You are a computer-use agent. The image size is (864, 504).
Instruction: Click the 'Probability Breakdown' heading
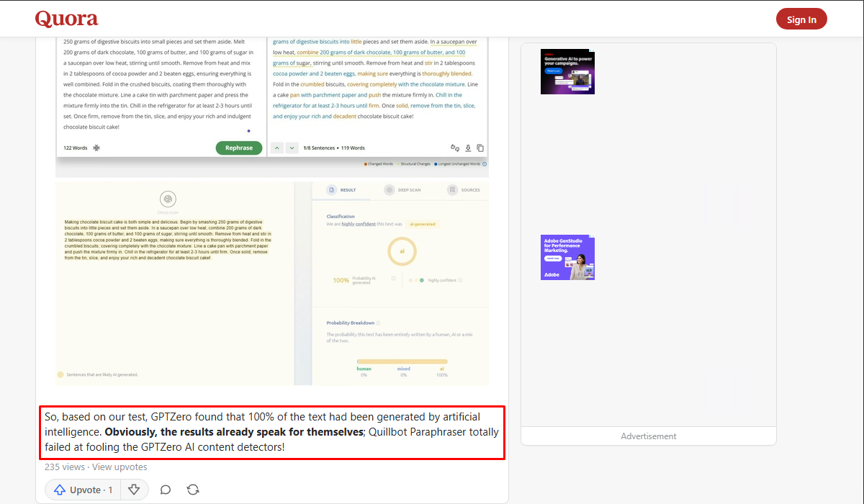pos(351,323)
